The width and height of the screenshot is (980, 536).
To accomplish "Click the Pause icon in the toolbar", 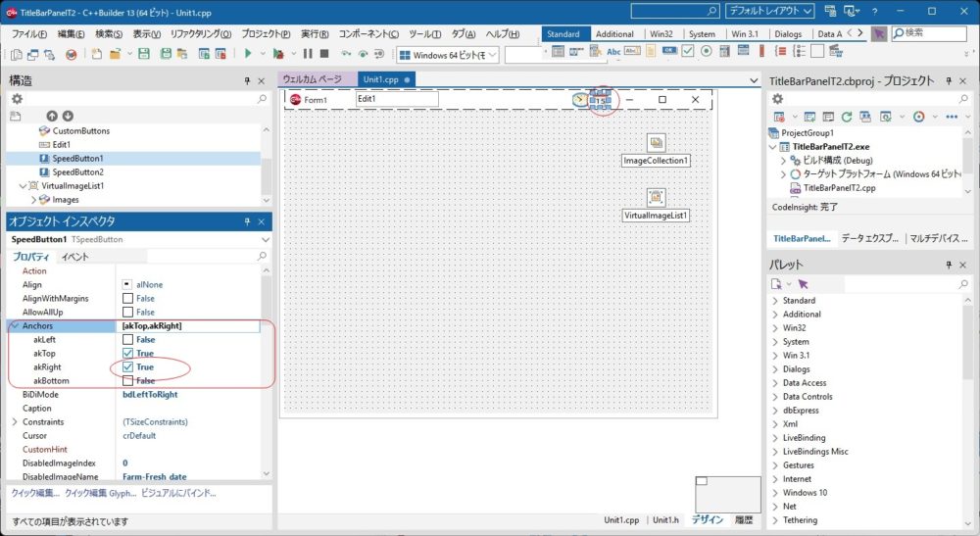I will [x=309, y=54].
